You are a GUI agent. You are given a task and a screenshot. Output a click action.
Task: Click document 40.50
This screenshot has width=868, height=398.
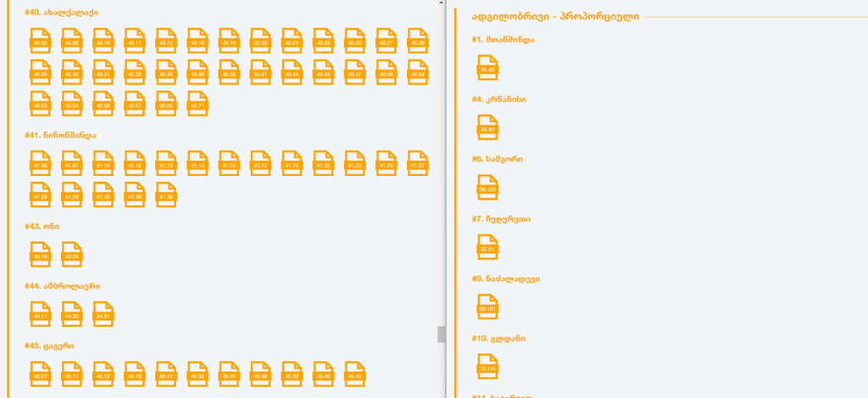click(x=387, y=73)
